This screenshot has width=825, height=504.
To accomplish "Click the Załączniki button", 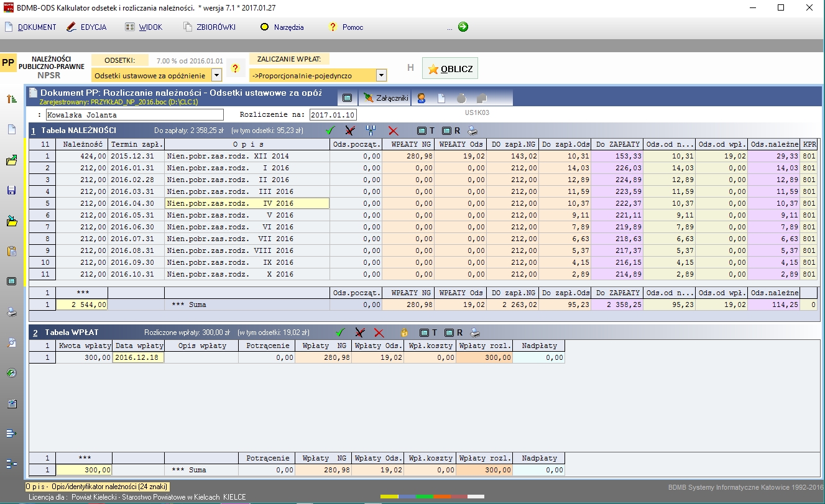I will [386, 98].
